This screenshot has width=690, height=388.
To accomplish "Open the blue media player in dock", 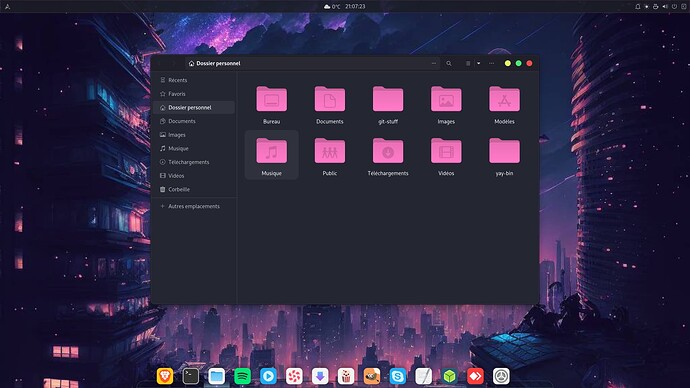I will [268, 376].
